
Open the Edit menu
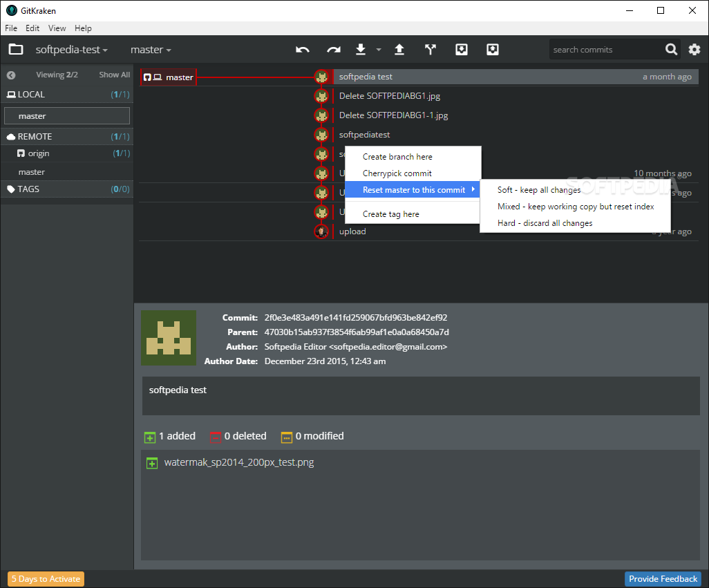[x=32, y=28]
